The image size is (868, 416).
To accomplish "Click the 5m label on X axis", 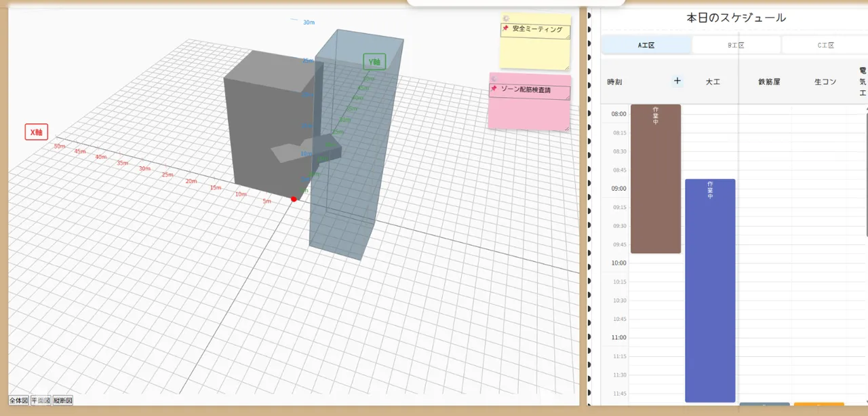I will pyautogui.click(x=267, y=201).
